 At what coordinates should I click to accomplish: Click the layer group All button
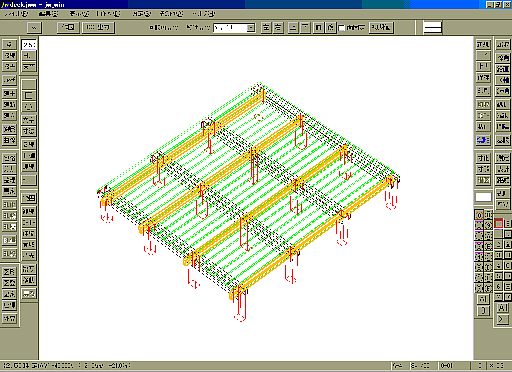point(502,308)
